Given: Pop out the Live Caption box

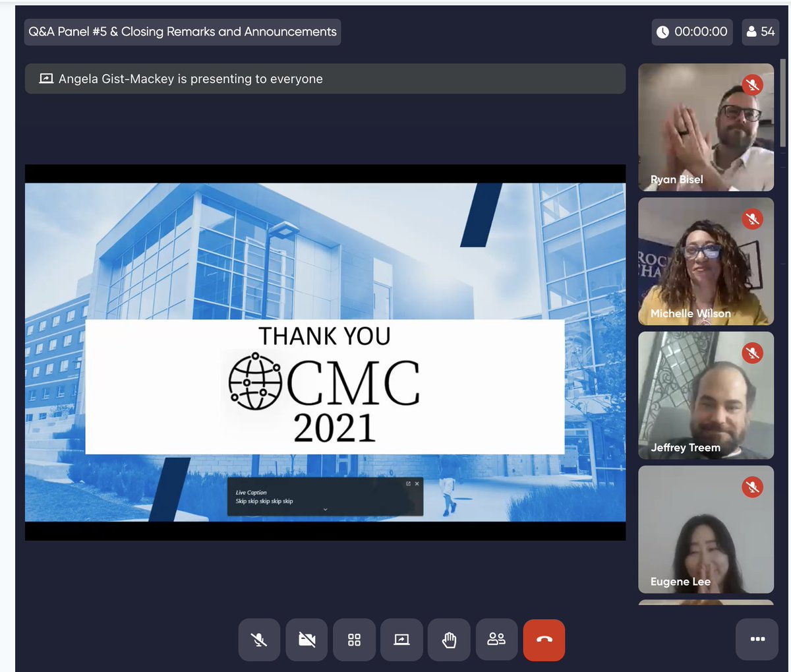Looking at the screenshot, I should point(408,484).
